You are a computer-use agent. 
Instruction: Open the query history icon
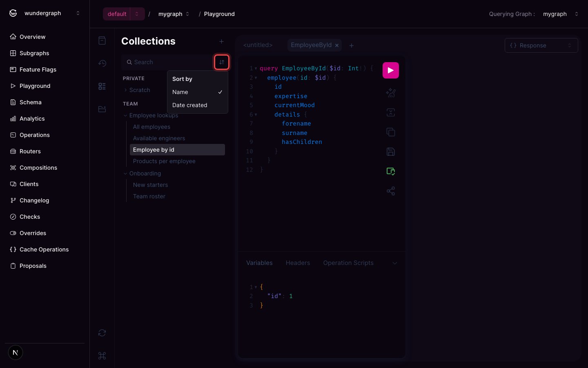[x=102, y=63]
